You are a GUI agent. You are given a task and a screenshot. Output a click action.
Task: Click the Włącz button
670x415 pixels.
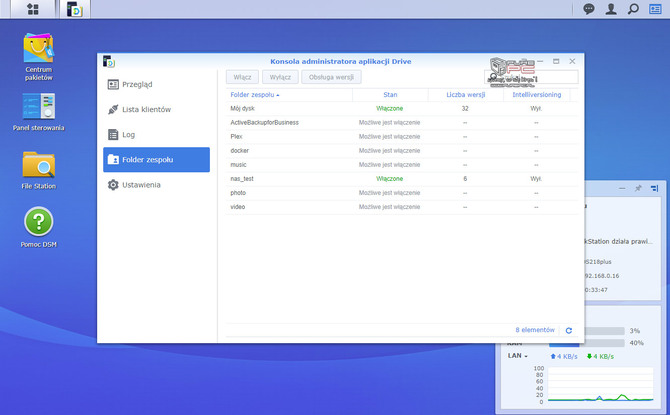pyautogui.click(x=242, y=77)
